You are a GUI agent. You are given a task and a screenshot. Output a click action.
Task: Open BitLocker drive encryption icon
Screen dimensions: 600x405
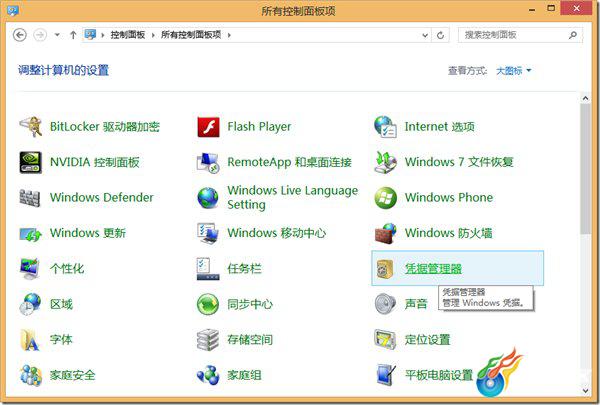[31, 127]
